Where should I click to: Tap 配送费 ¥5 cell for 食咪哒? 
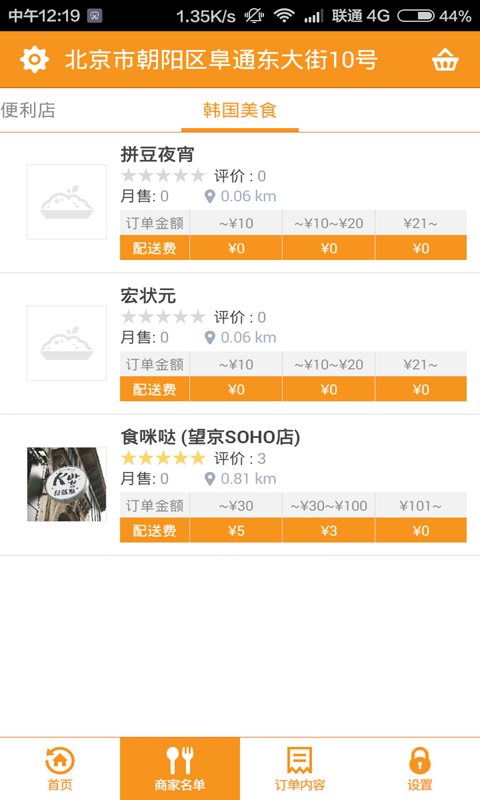tap(236, 531)
